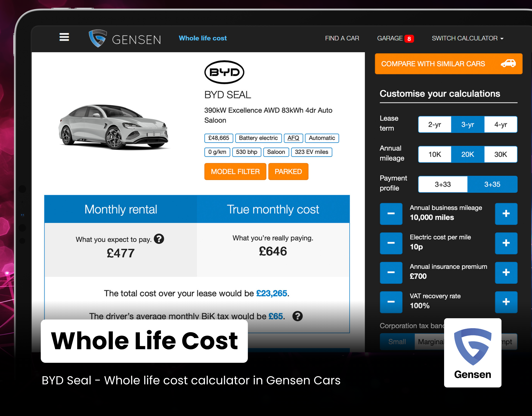
Task: Select Small corporation tax band
Action: (x=397, y=342)
